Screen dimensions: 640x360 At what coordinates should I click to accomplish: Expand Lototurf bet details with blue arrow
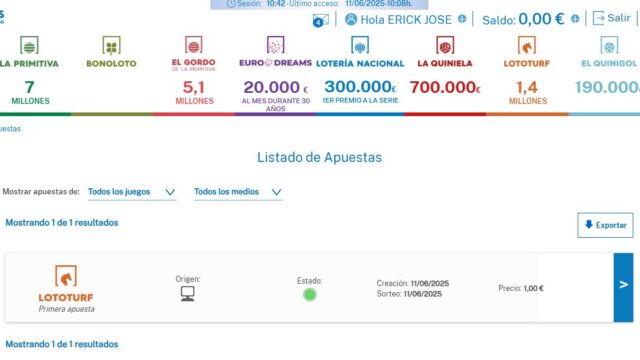click(x=623, y=287)
